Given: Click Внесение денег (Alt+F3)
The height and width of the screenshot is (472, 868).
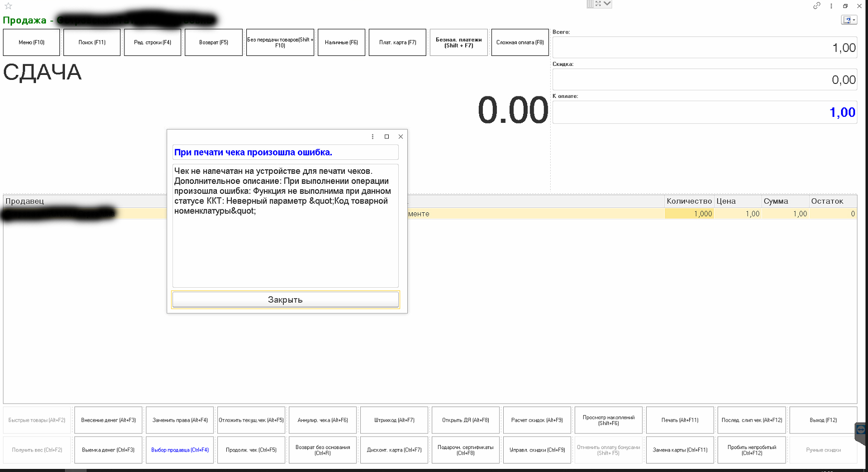Looking at the screenshot, I should [x=108, y=420].
